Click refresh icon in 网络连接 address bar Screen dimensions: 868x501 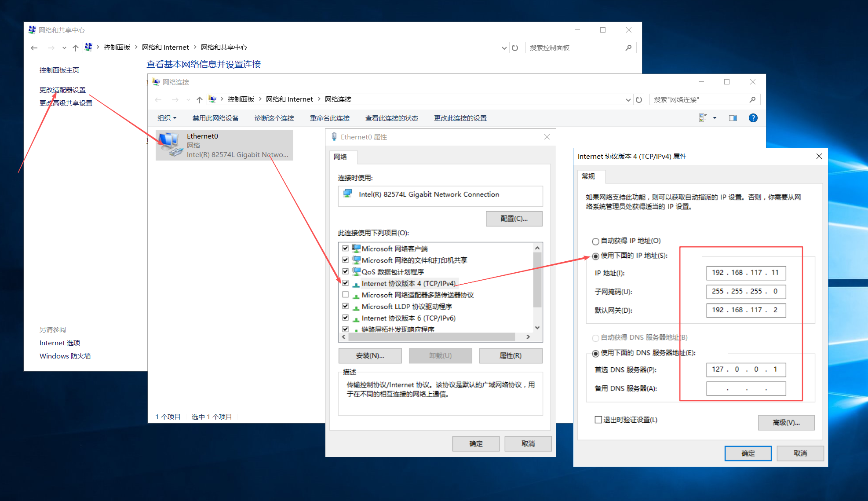[x=639, y=100]
